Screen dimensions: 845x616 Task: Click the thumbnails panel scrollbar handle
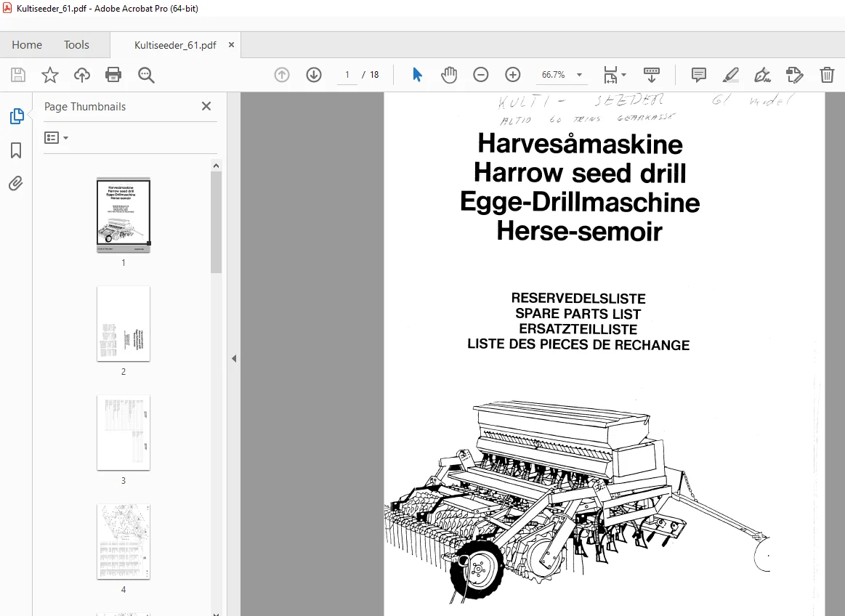pos(216,222)
